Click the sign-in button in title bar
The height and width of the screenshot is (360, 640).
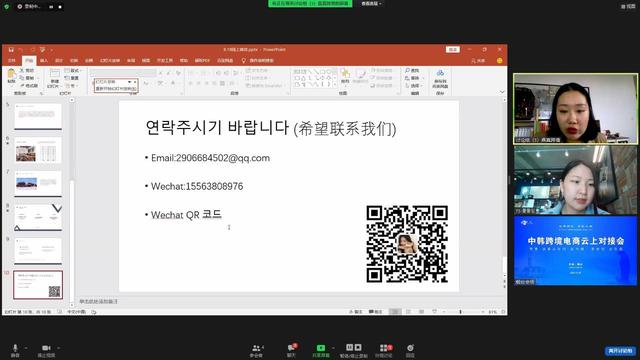[x=453, y=49]
